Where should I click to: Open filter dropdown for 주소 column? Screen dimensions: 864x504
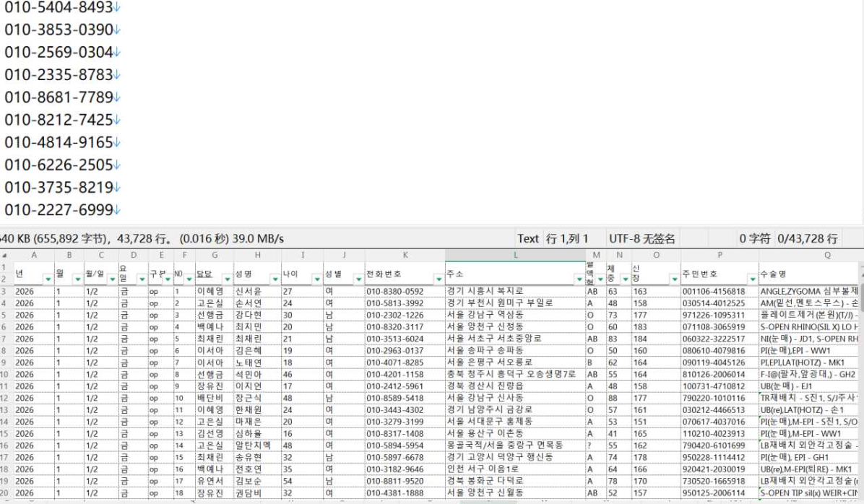[x=579, y=279]
